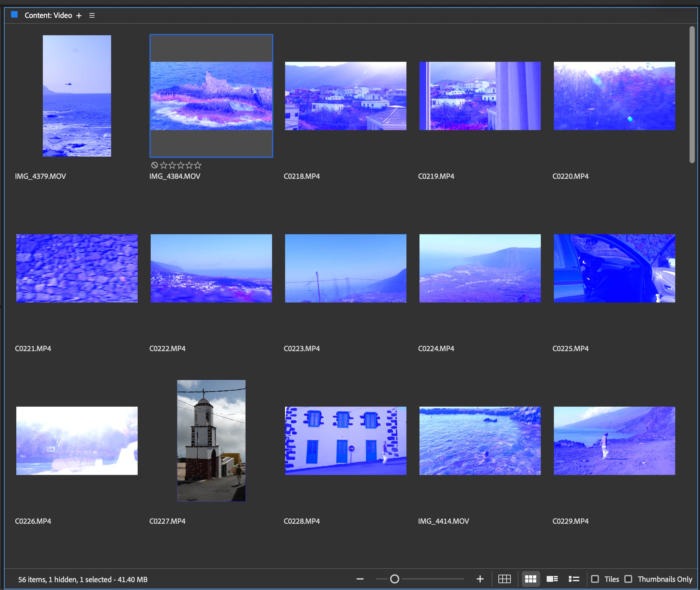Switch to details view icon
The height and width of the screenshot is (590, 700).
[552, 579]
